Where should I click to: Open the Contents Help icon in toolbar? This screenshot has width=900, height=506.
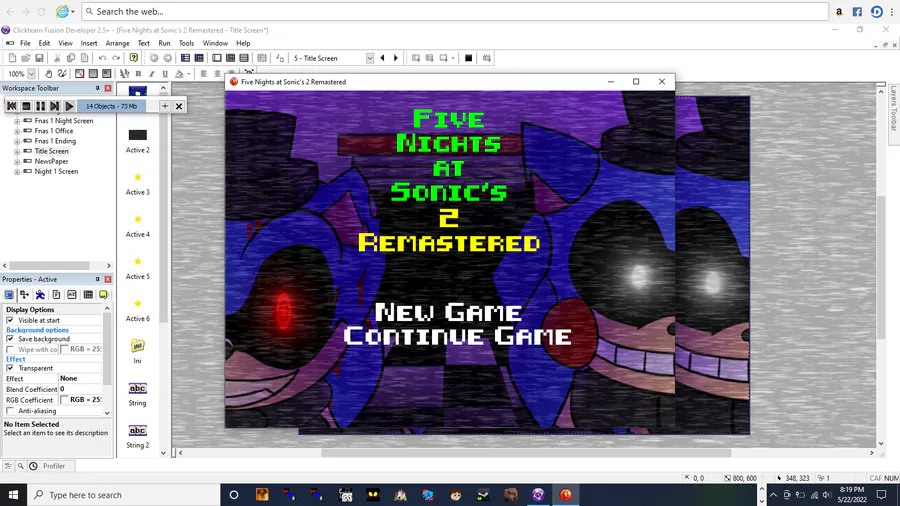(x=134, y=58)
